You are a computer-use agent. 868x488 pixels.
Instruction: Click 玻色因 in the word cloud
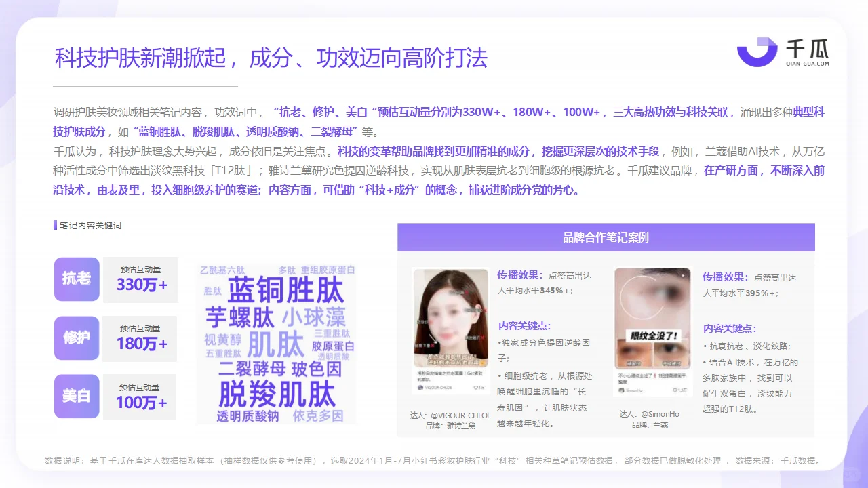(x=317, y=369)
